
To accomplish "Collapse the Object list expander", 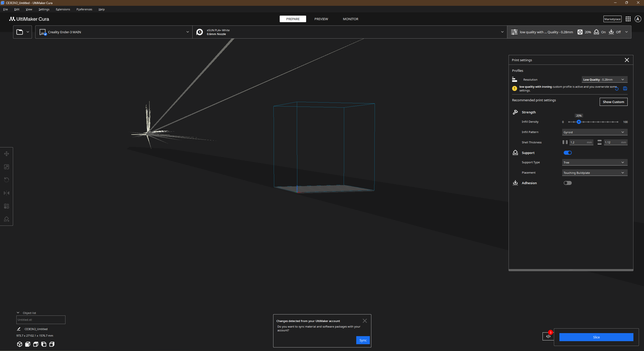I will [x=18, y=313].
